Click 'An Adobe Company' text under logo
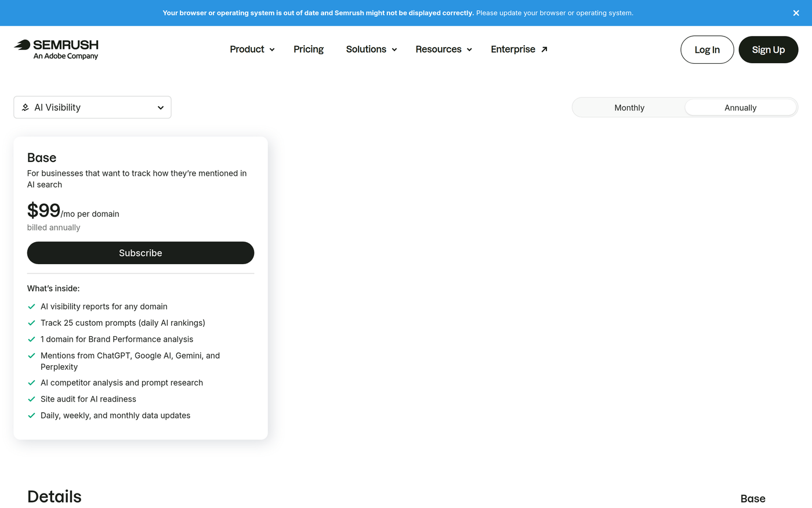The height and width of the screenshot is (508, 812). pos(66,56)
